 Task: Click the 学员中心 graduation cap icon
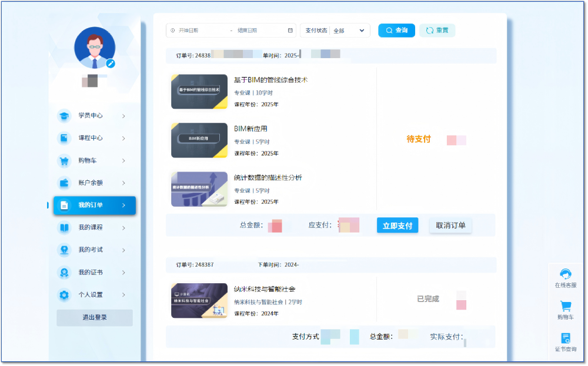coord(64,116)
